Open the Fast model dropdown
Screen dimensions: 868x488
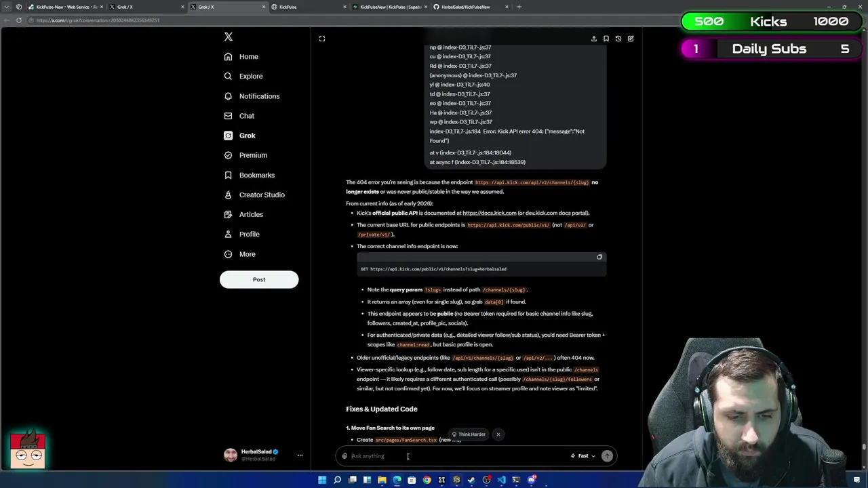coord(583,456)
